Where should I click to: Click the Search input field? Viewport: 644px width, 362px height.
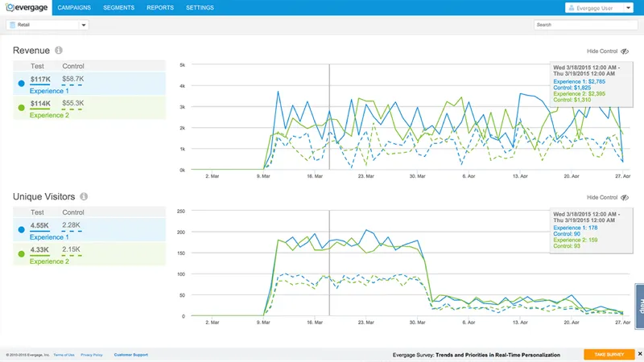(586, 25)
